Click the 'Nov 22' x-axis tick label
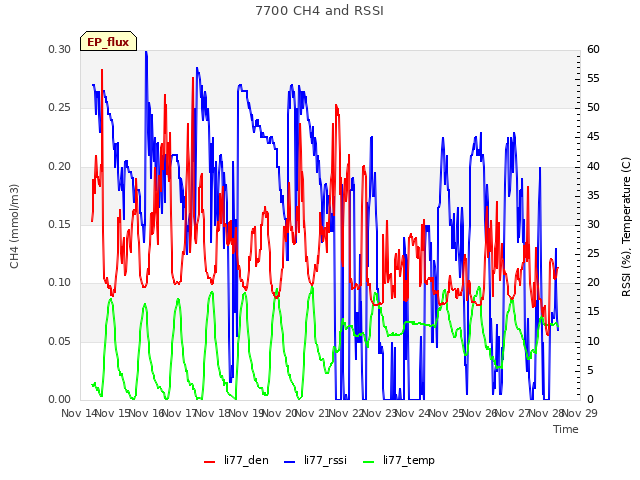 346,413
